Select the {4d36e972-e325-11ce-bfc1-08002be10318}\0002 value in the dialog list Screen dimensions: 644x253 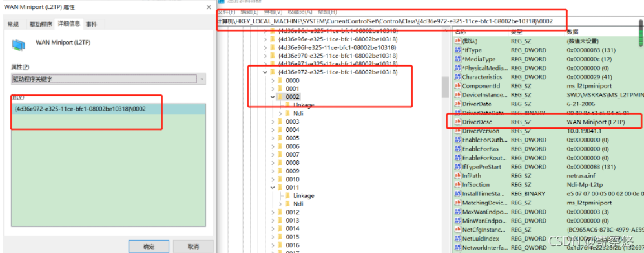[109, 109]
